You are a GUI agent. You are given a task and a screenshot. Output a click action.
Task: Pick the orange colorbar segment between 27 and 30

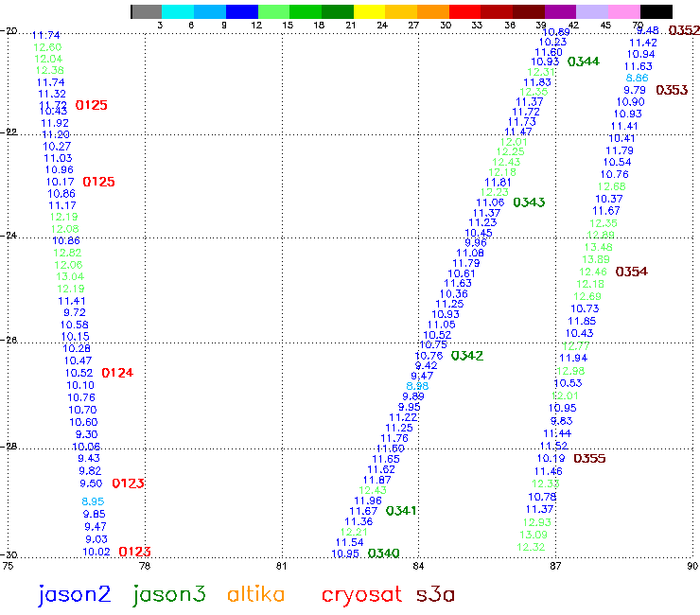433,11
